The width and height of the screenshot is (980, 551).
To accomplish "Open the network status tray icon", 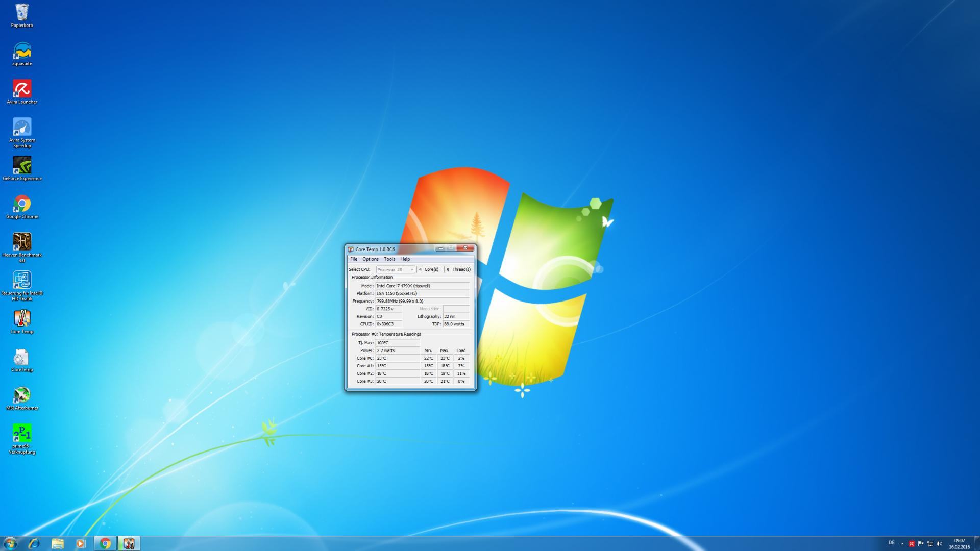I will point(930,544).
